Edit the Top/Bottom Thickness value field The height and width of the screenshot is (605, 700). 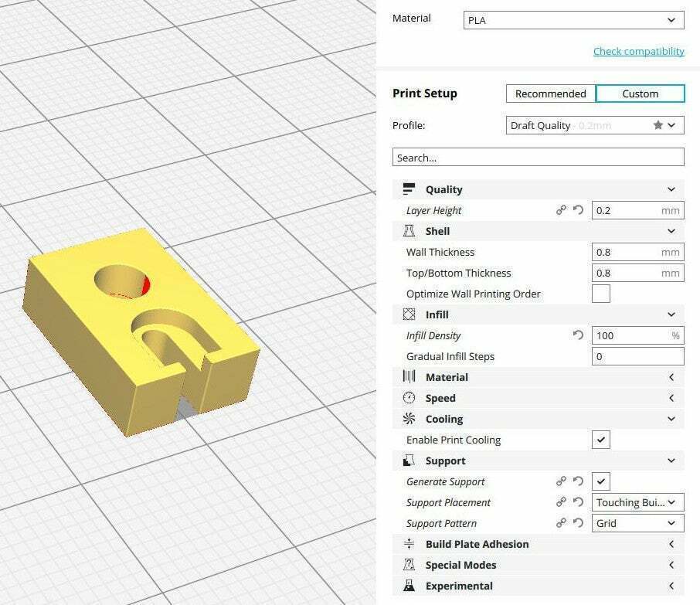coord(638,273)
